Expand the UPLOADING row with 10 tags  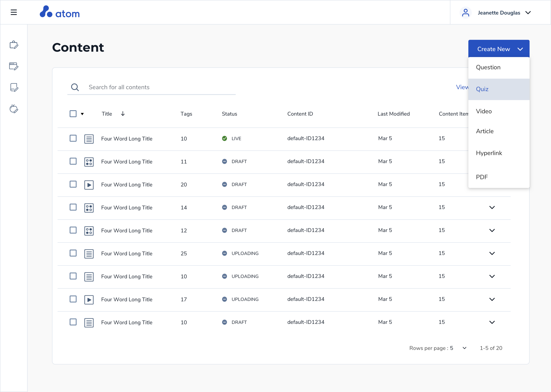492,276
